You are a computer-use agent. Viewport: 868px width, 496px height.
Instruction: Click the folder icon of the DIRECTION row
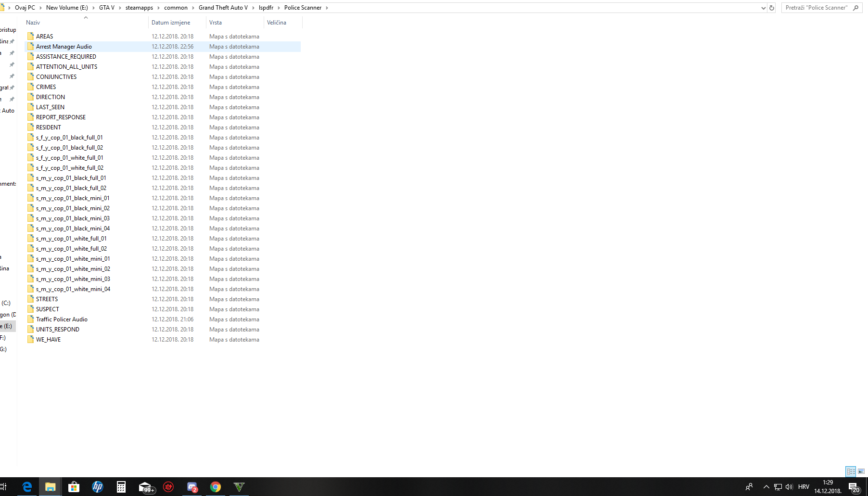[x=31, y=97]
